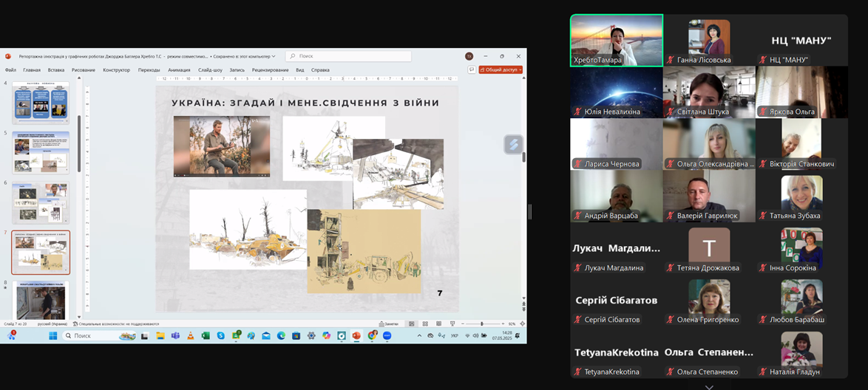Viewport: 868px width, 390px height.
Task: Open the Вид ribbon tab
Action: 300,70
